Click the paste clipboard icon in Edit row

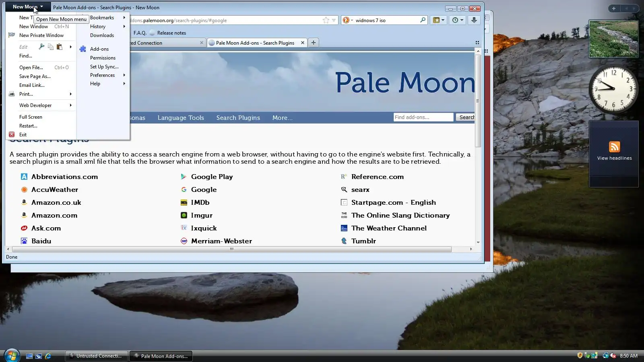pyautogui.click(x=60, y=47)
